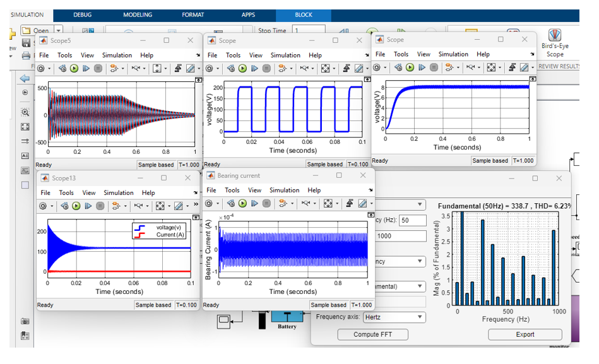The image size is (599, 364).
Task: Open highlight block dropdown in right Scope
Action: coord(458,68)
